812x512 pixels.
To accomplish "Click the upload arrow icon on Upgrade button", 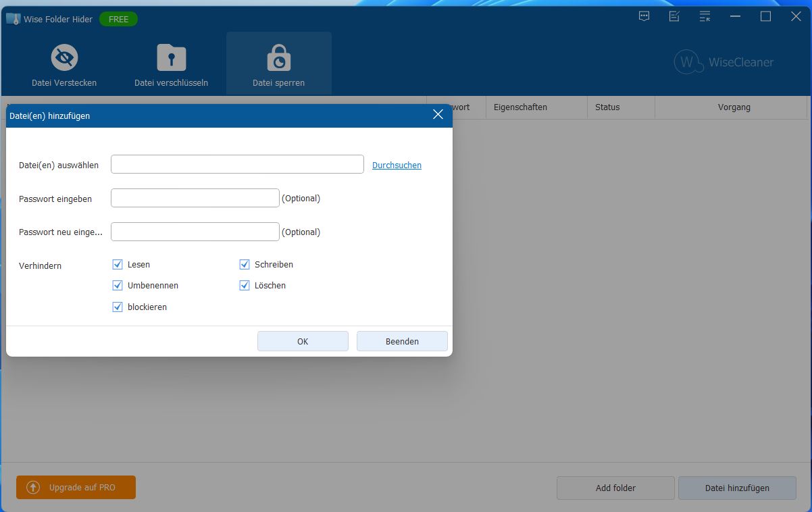I will tap(33, 487).
